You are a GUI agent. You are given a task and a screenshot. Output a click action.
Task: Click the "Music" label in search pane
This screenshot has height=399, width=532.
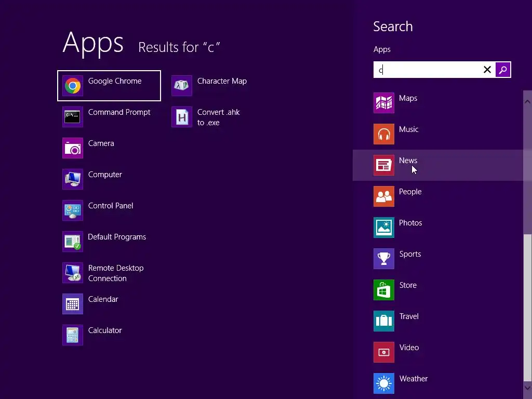coord(408,129)
